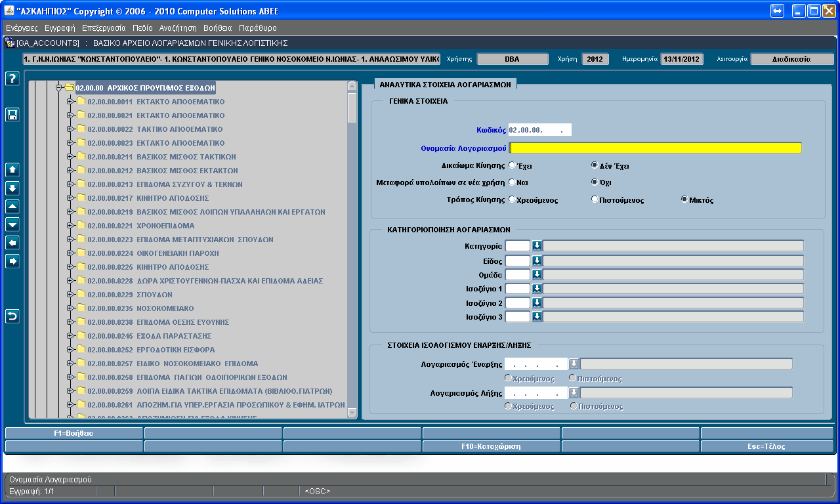The image size is (840, 504).
Task: Open the Ενέργειες menu
Action: pos(22,28)
